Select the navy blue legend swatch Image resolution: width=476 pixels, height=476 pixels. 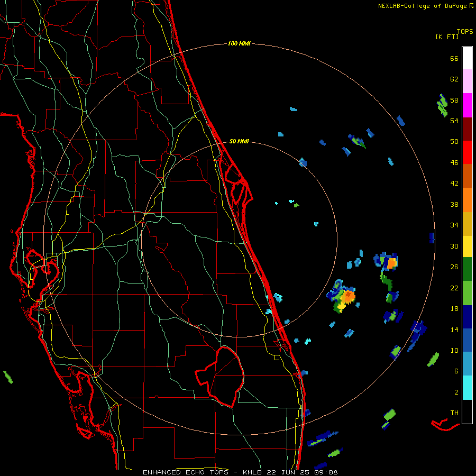(x=467, y=317)
